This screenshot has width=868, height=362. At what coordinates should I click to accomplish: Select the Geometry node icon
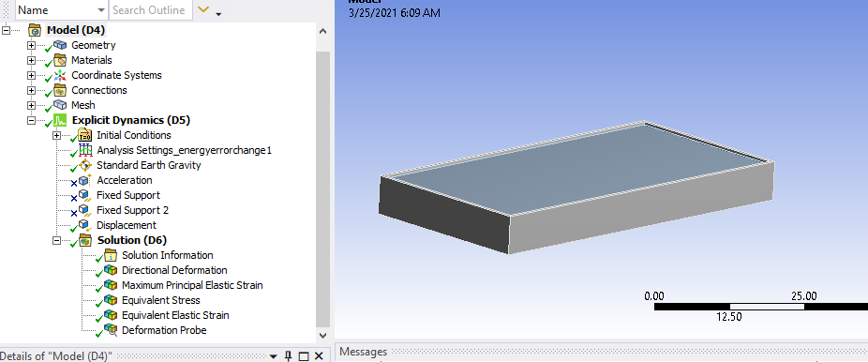coord(60,45)
